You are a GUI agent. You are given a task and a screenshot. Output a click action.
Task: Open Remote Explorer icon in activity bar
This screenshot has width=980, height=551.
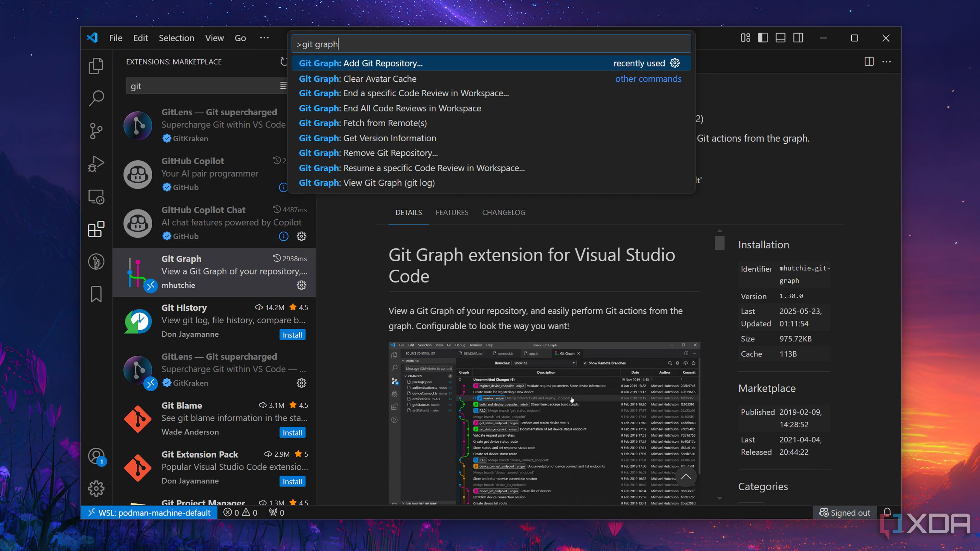pos(96,197)
